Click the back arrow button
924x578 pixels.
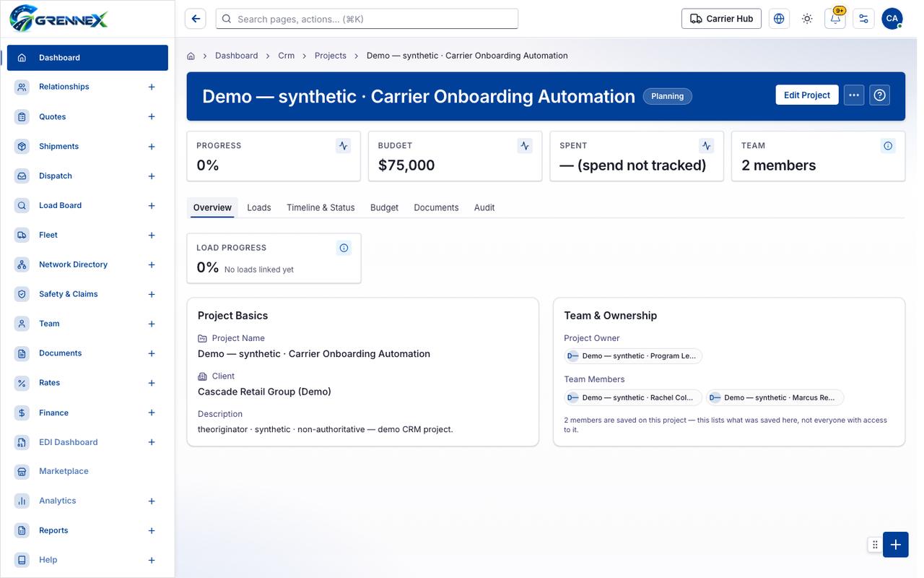pos(195,19)
